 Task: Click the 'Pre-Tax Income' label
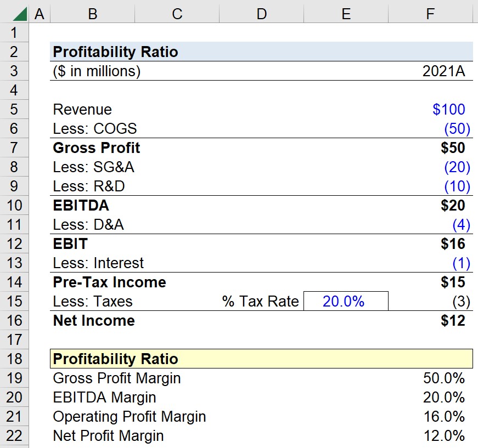click(x=109, y=282)
